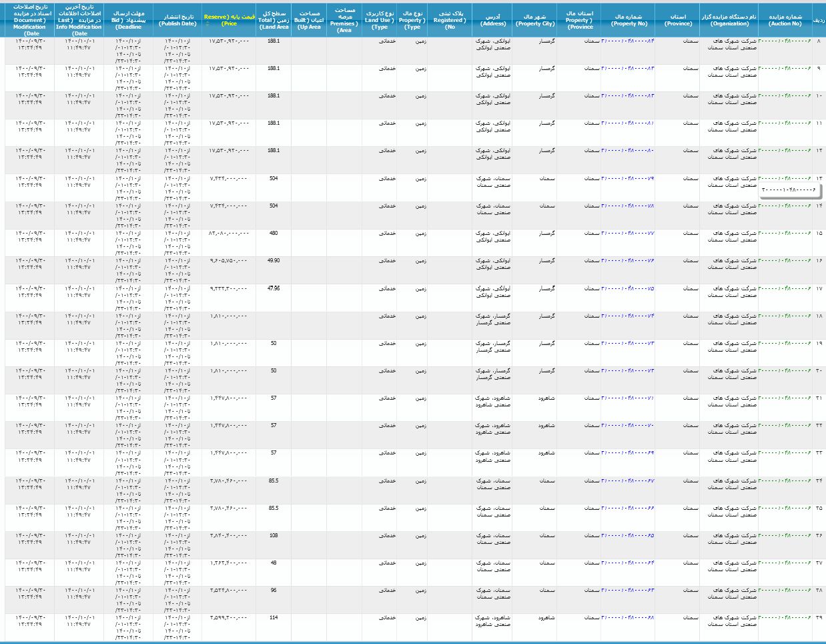826x644 pixels.
Task: Open the property number link in row 13
Action: 628,179
